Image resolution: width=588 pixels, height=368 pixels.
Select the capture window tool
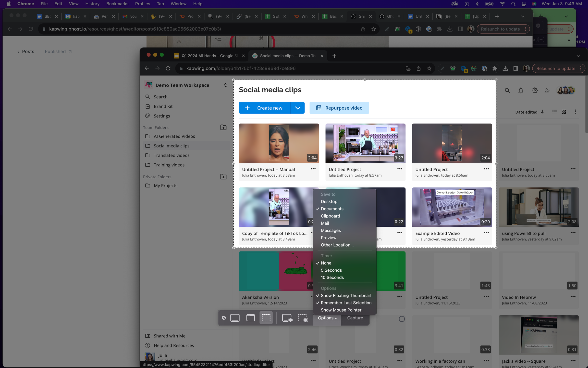point(250,318)
